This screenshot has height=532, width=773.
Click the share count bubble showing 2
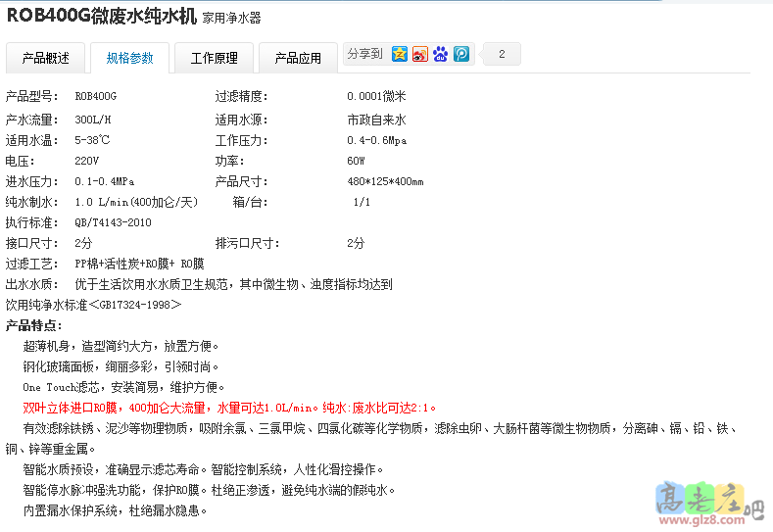pyautogui.click(x=502, y=54)
